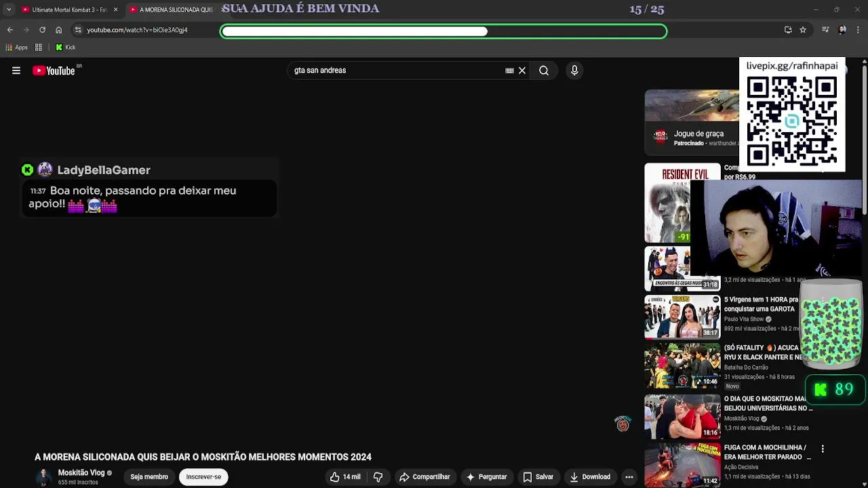868x488 pixels.
Task: Open the browser three-dot menu
Action: [x=859, y=30]
